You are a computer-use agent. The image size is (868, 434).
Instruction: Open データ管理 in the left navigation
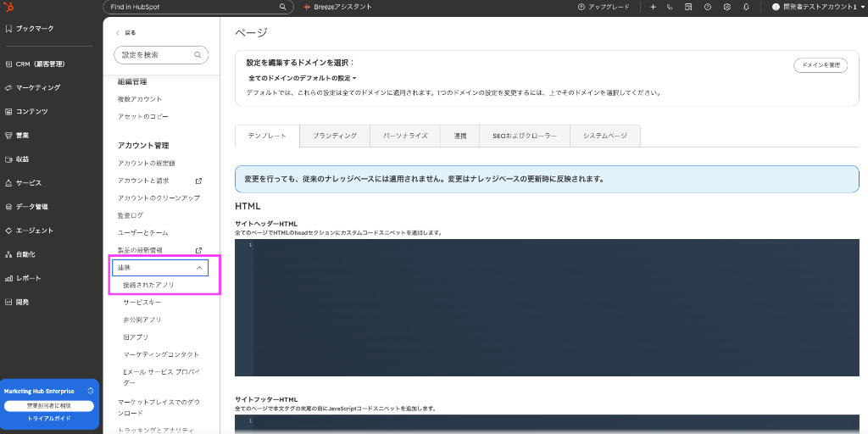click(26, 207)
